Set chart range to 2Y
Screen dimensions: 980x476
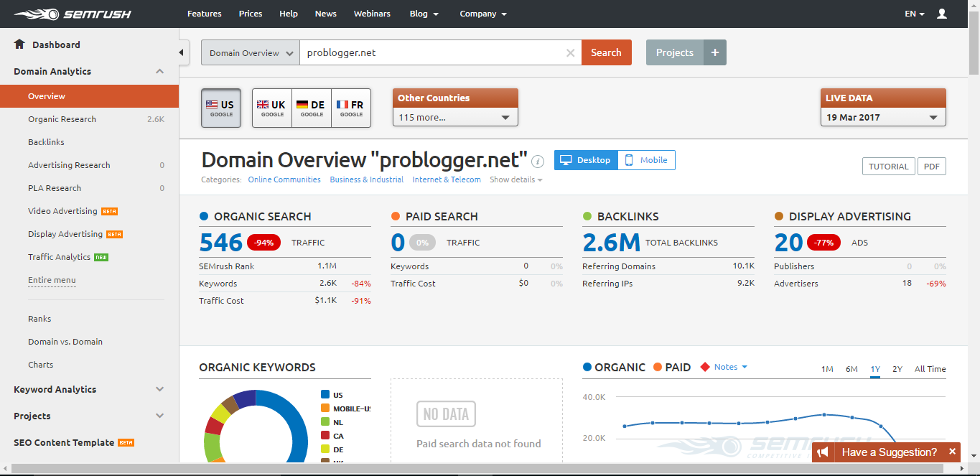[897, 369]
